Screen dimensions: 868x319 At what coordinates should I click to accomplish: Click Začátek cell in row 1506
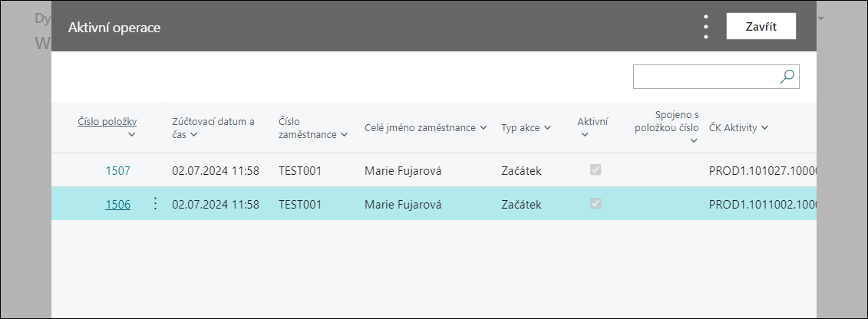coord(521,205)
